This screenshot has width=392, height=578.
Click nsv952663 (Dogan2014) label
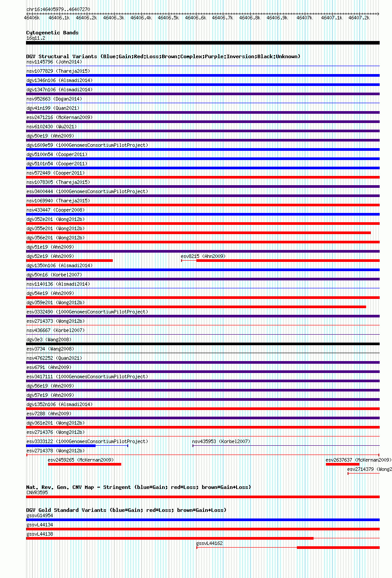click(54, 99)
